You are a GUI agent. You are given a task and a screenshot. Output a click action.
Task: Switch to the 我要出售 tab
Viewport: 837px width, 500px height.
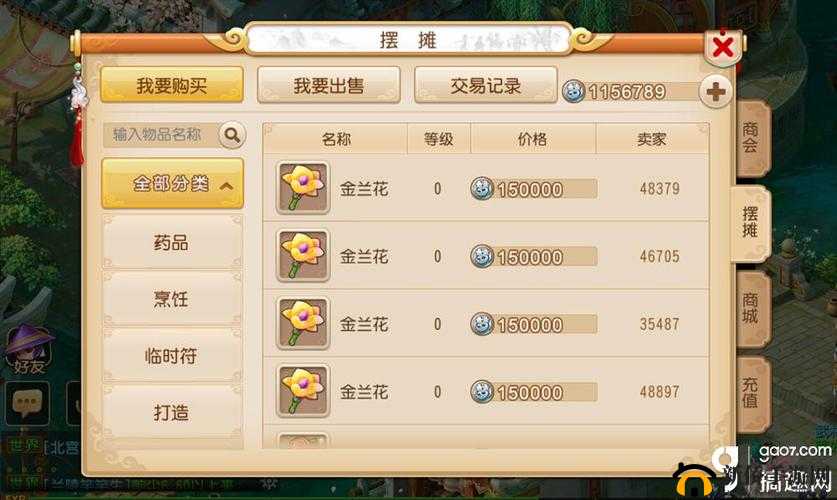(x=329, y=85)
